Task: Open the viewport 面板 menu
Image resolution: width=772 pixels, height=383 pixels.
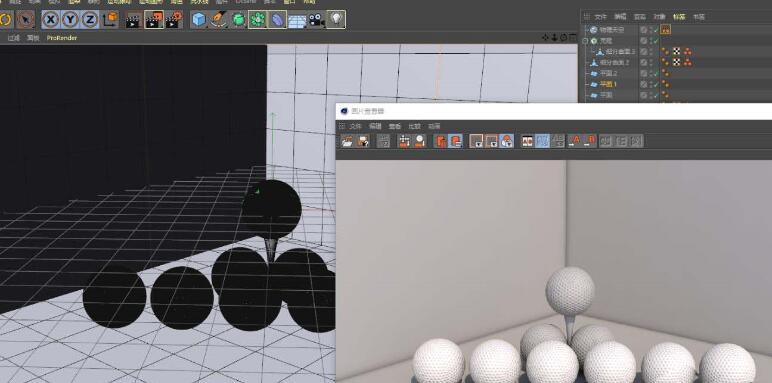Action: (x=33, y=38)
